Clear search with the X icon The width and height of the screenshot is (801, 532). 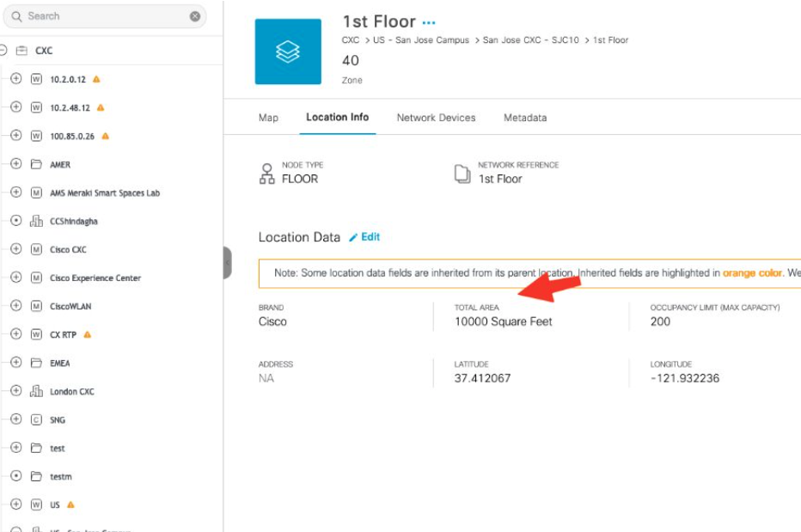click(195, 16)
